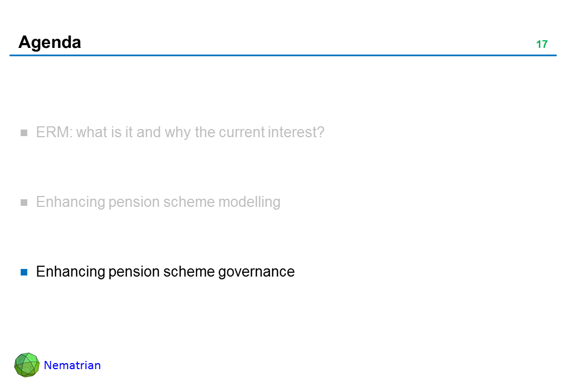Select the ERM agenda item text

coord(180,132)
